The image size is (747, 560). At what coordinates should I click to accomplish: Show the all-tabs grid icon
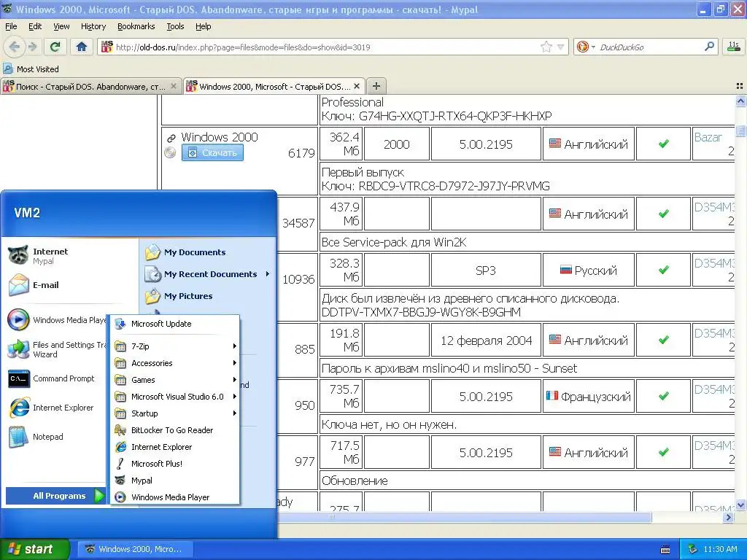pyautogui.click(x=740, y=86)
